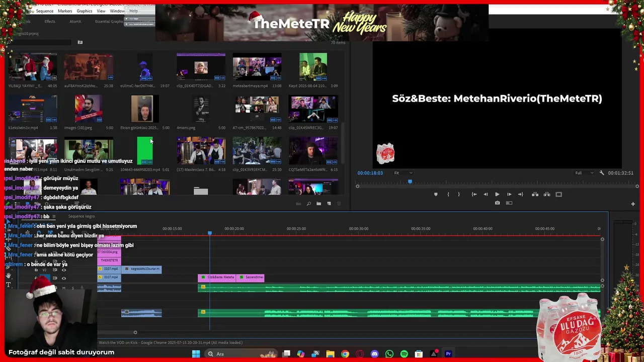This screenshot has height=362, width=644.
Task: Switch to Premiere Pro taskbar icon
Action: click(x=448, y=354)
